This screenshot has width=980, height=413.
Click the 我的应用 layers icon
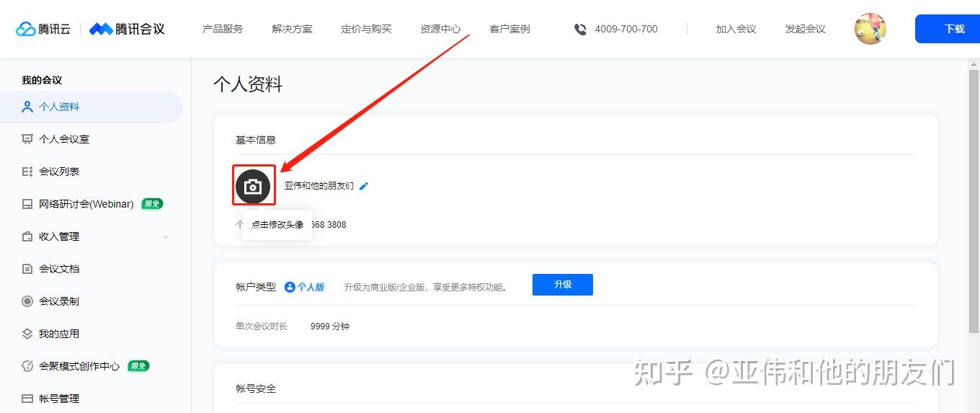[27, 334]
